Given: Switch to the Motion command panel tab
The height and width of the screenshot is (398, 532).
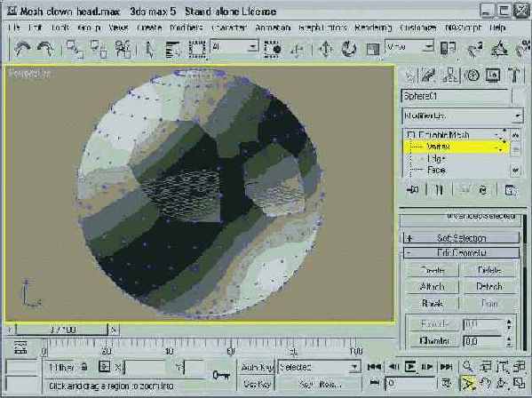Looking at the screenshot, I should 472,76.
